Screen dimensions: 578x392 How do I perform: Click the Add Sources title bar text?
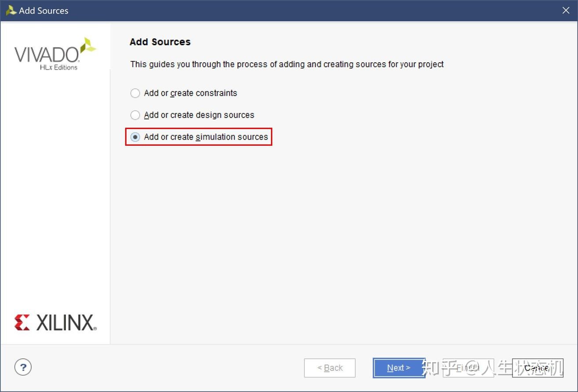click(44, 11)
